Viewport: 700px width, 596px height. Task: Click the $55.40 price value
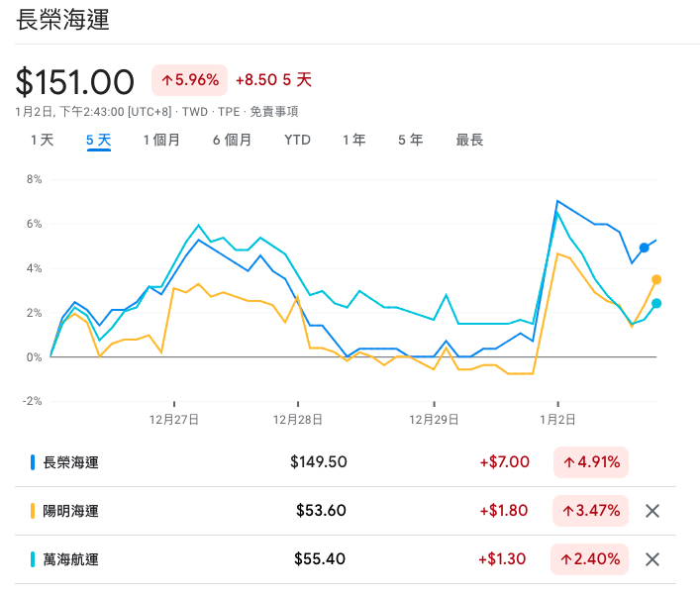click(x=320, y=559)
